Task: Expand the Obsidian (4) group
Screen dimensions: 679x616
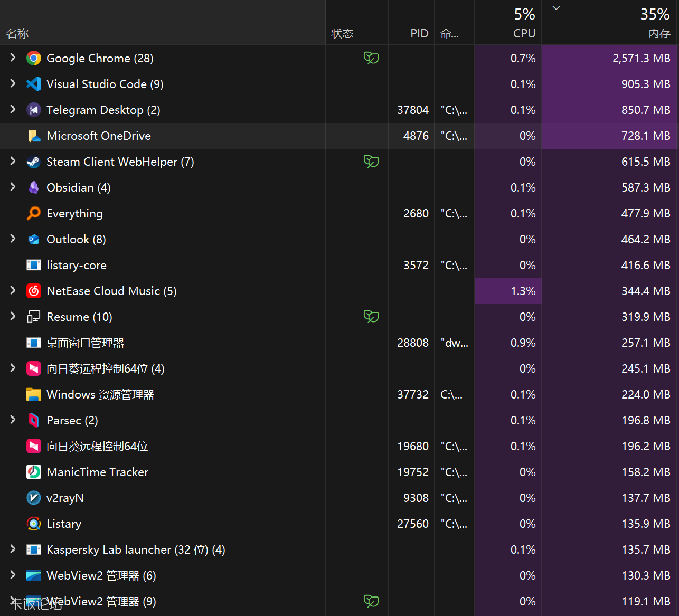Action: pyautogui.click(x=13, y=187)
